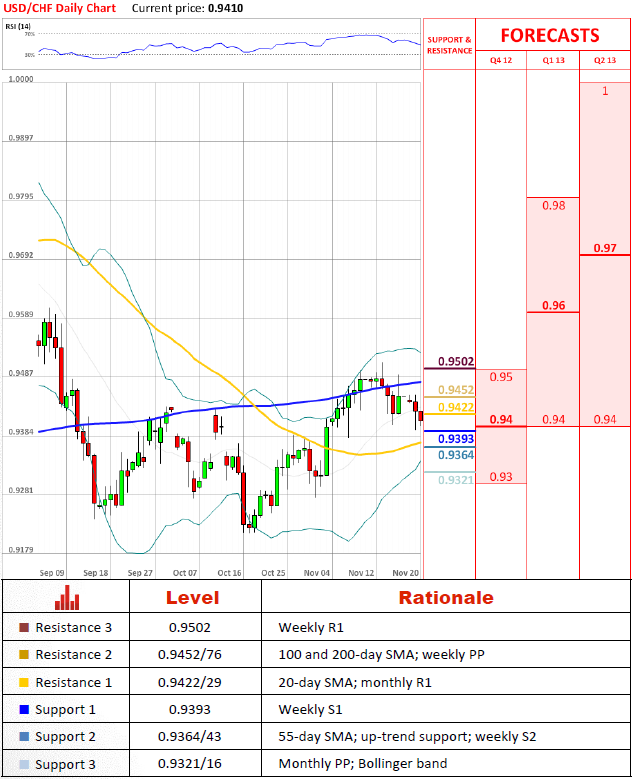This screenshot has height=779, width=632.
Task: Click the light blue Support 3 swatch
Action: tap(24, 764)
